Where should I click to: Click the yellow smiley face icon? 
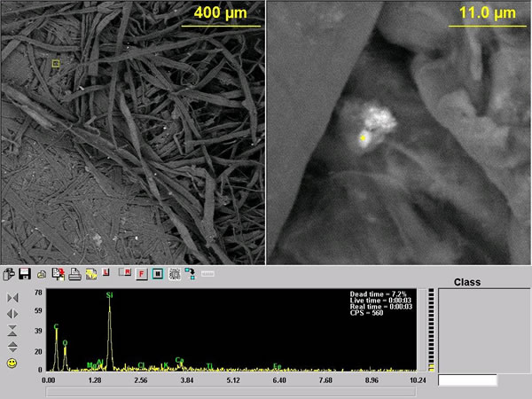tap(12, 363)
